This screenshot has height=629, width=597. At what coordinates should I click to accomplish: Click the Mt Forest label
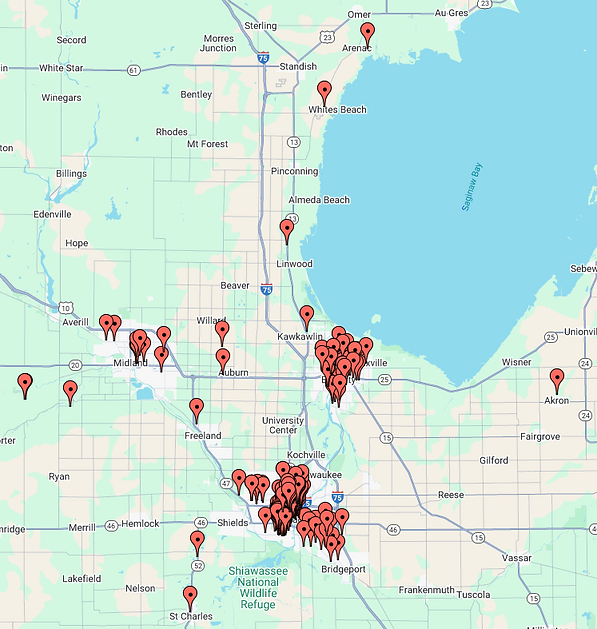click(x=207, y=144)
